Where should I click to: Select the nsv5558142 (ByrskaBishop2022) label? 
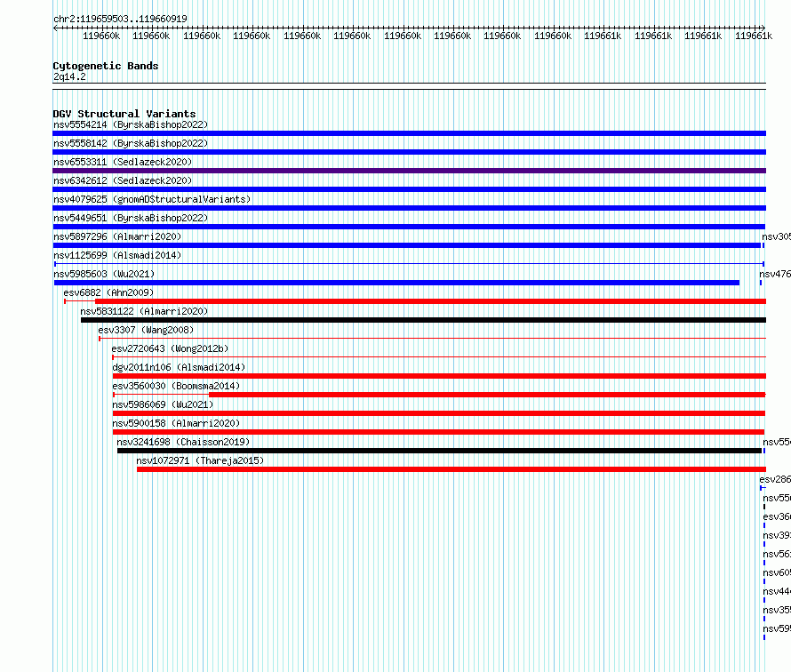point(131,143)
